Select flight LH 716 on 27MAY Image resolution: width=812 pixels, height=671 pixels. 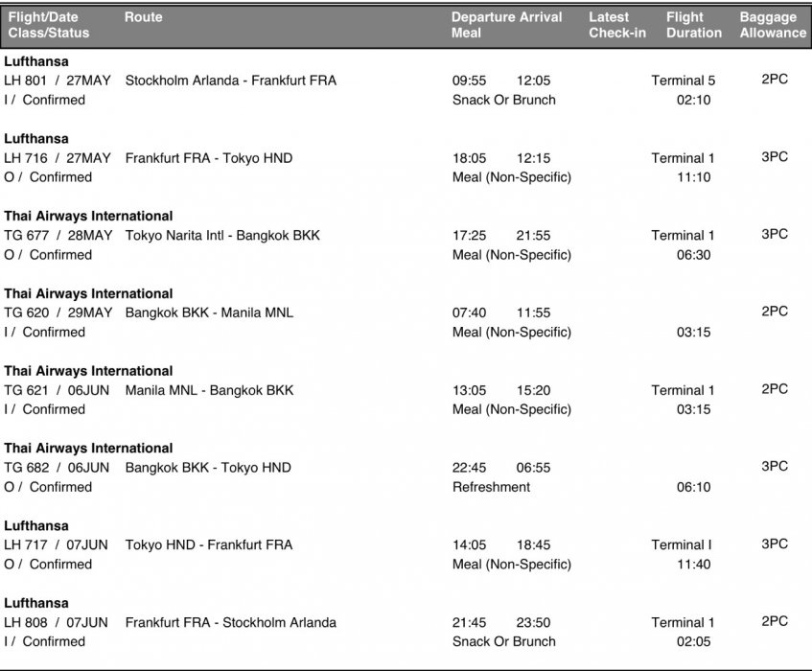58,158
